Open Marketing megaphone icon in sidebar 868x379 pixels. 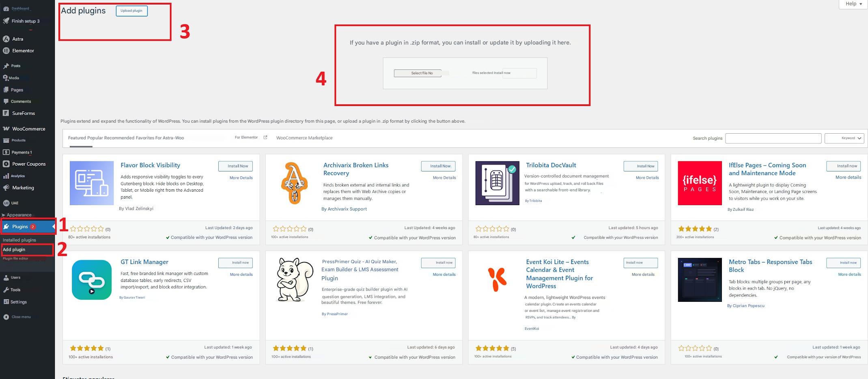(x=6, y=188)
